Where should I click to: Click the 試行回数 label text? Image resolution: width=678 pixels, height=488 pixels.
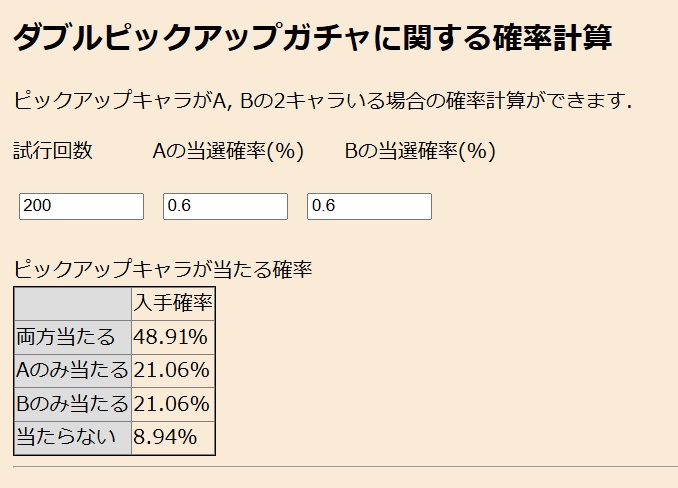click(53, 151)
